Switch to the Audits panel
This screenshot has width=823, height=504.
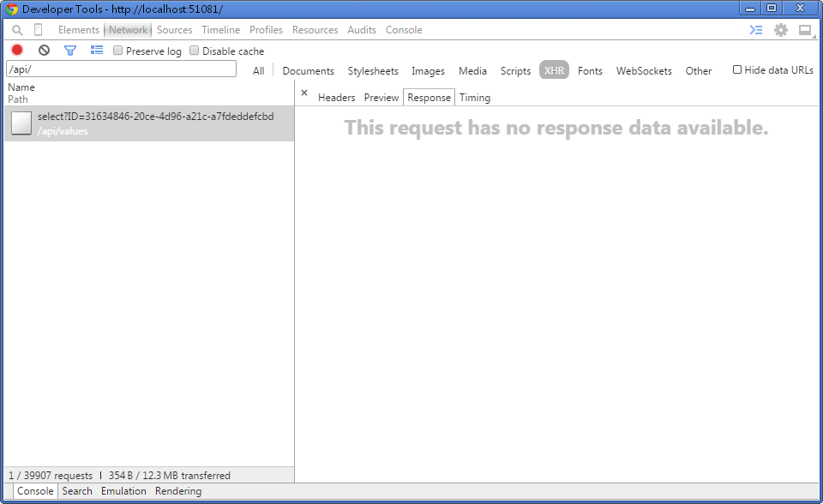[x=362, y=30]
